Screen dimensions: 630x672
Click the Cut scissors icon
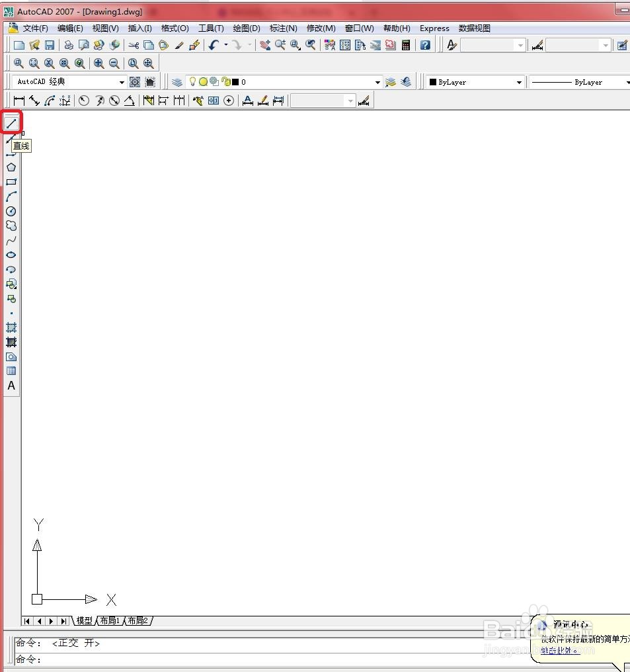[134, 45]
